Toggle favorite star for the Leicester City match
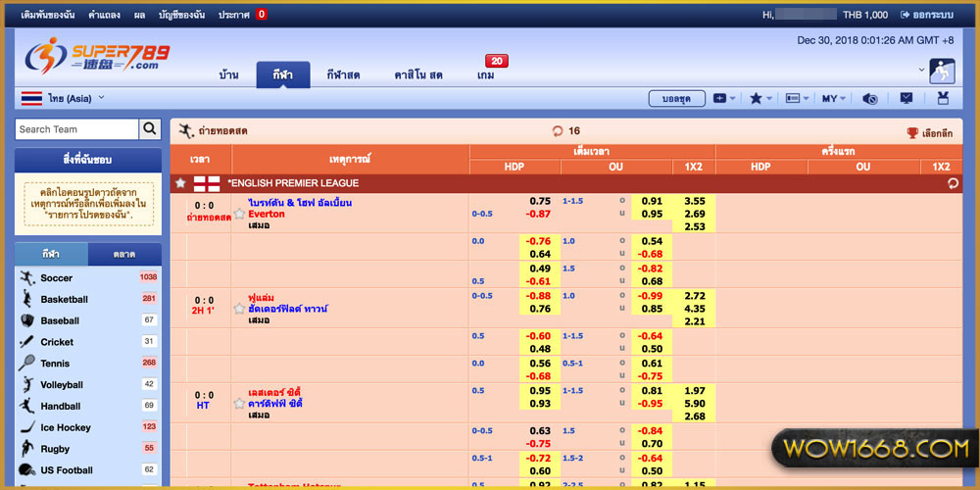Viewport: 980px width, 490px height. (x=239, y=404)
